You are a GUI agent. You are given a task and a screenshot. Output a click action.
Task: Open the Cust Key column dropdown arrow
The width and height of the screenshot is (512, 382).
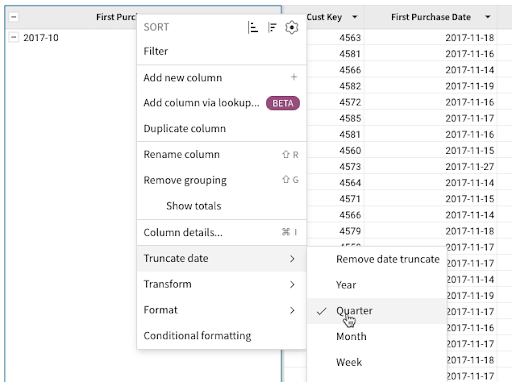click(355, 17)
